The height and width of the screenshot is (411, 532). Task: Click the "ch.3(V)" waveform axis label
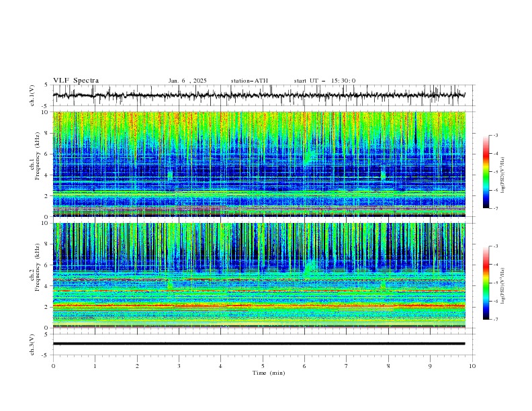pos(32,345)
